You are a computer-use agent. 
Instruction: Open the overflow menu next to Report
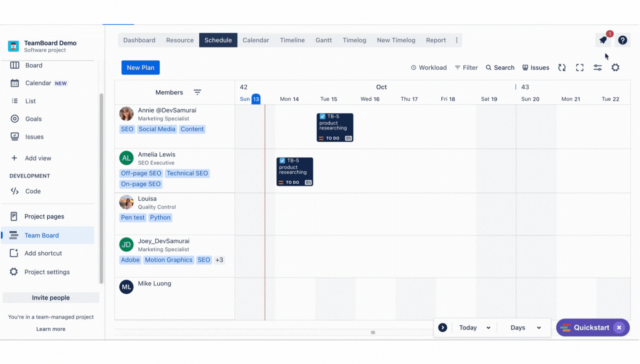457,40
